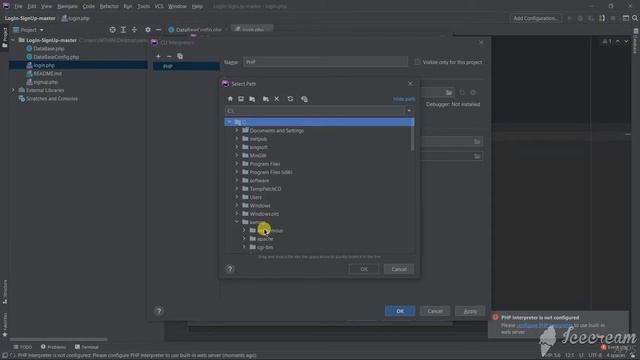Collapse all in Project panel toolbar
Viewport: 640px width, 360px height.
134,30
